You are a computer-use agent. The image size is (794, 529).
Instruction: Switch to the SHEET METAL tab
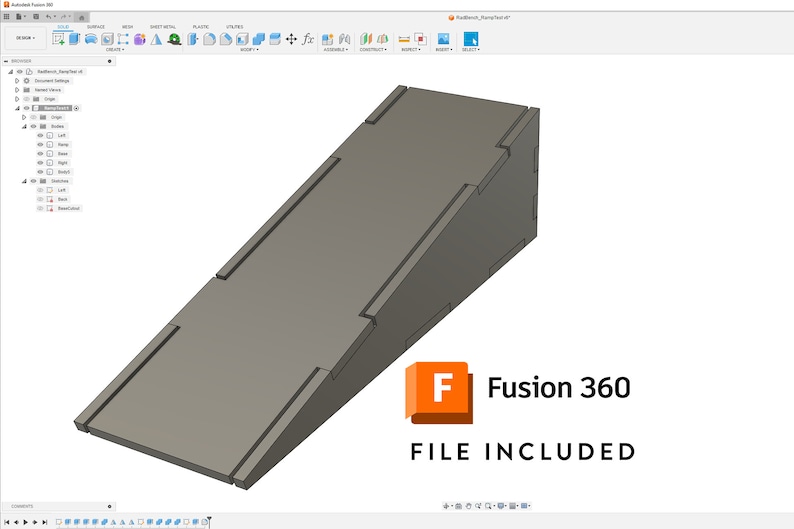pos(163,27)
